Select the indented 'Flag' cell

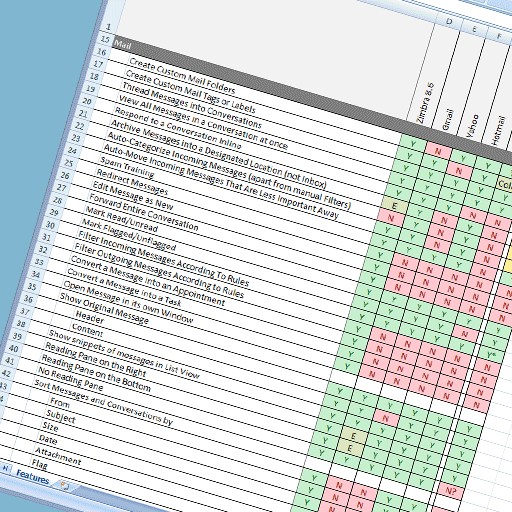click(x=39, y=464)
